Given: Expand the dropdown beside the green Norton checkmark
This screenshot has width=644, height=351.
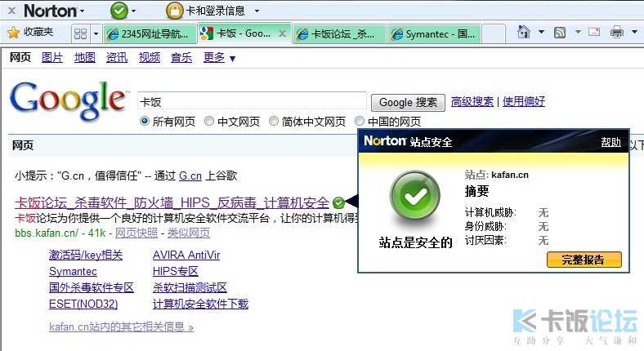Looking at the screenshot, I should 133,11.
